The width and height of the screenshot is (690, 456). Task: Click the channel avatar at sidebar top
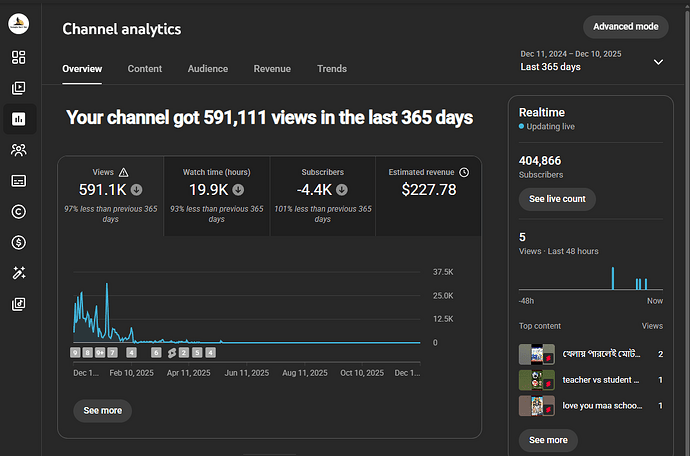click(18, 23)
